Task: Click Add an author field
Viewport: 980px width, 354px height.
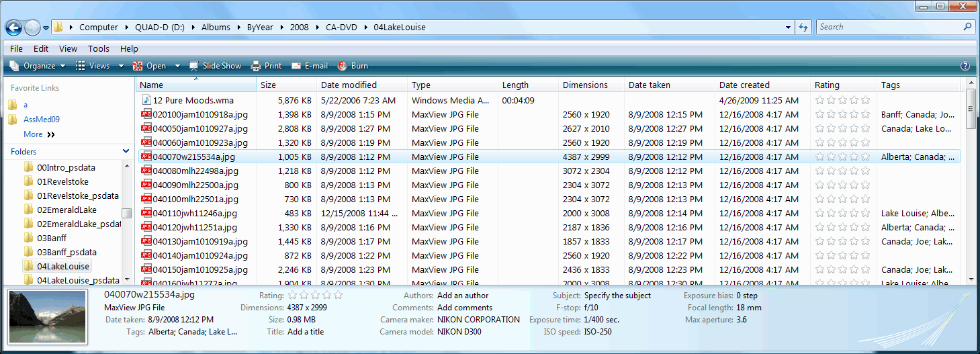Action: click(463, 296)
